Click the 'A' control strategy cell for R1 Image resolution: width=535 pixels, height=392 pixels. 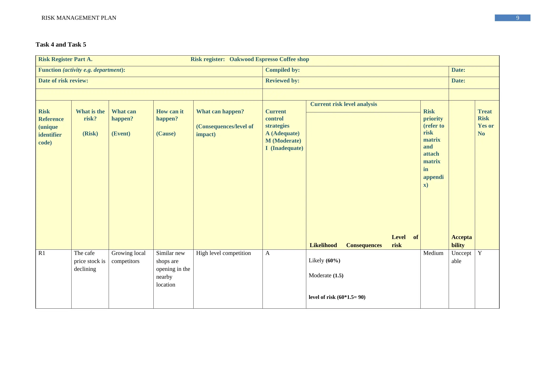point(284,279)
